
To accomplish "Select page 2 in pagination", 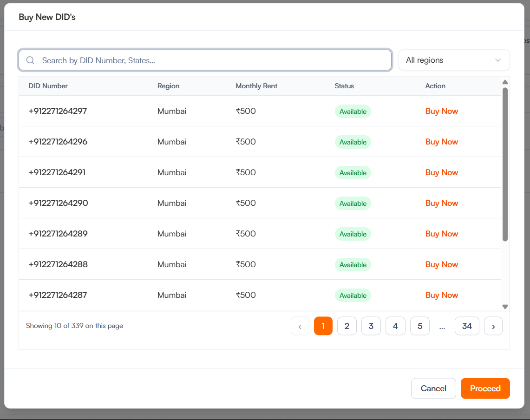I will coord(347,326).
